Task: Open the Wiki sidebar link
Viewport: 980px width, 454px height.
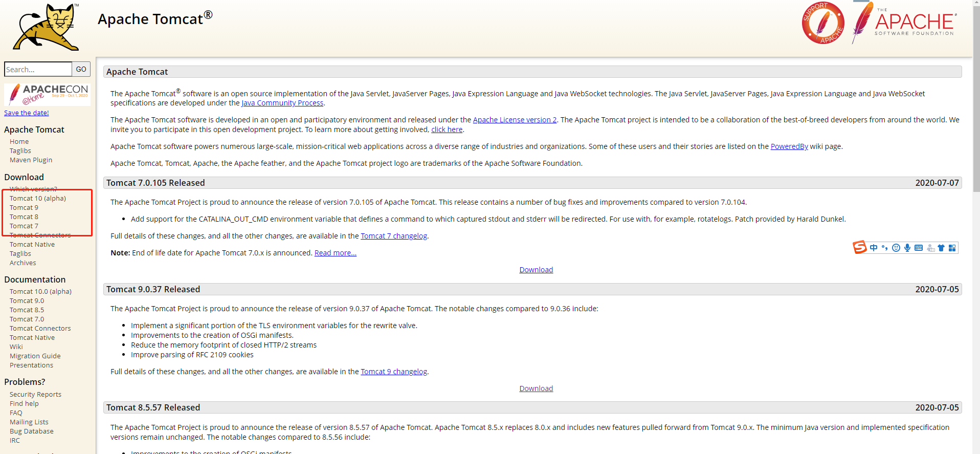Action: 16,347
